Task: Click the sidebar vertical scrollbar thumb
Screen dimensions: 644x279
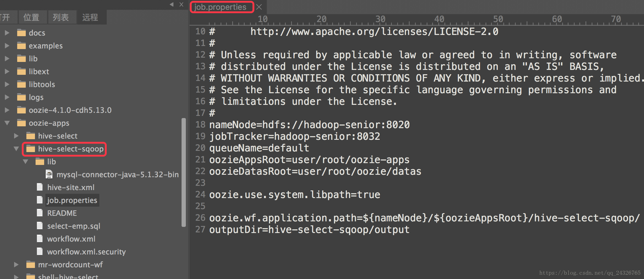Action: coord(184,172)
